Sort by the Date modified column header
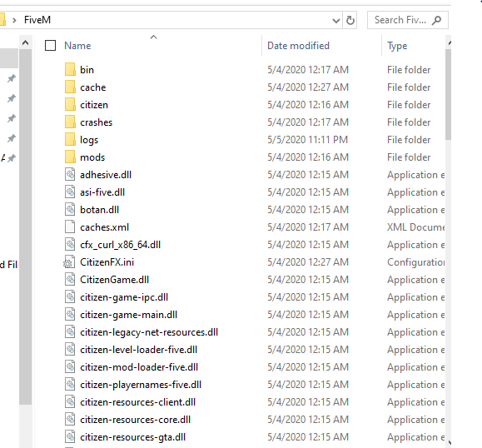 click(x=298, y=46)
